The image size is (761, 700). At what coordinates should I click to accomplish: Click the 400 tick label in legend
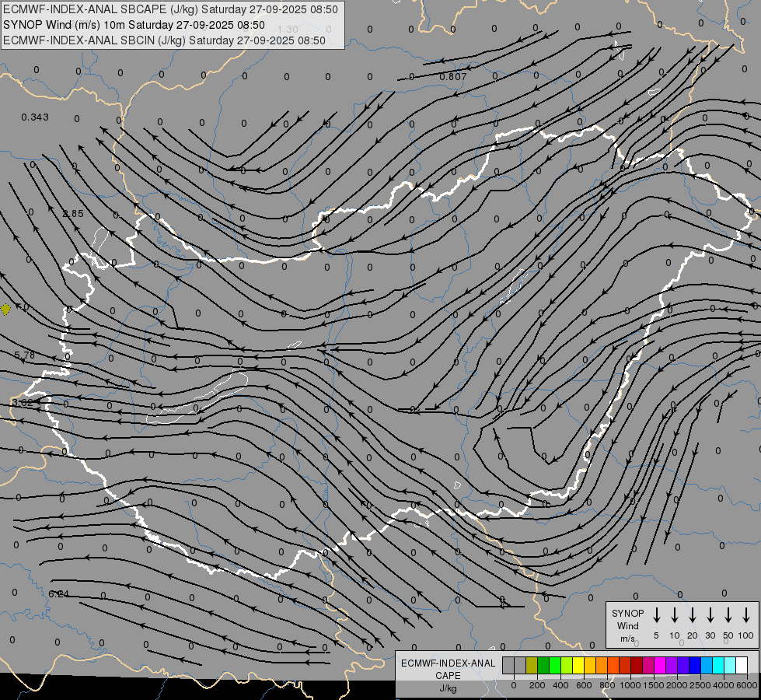coord(560,685)
